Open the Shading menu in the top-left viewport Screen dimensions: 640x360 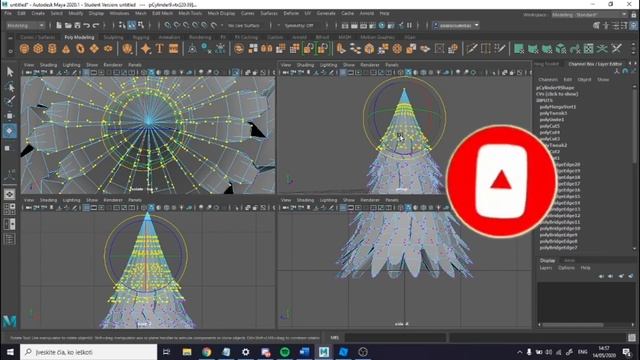click(48, 65)
